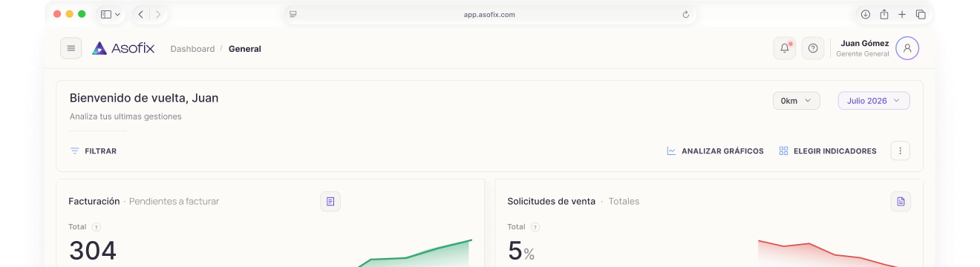
Task: Click the app.asofix.com address field
Action: point(489,14)
